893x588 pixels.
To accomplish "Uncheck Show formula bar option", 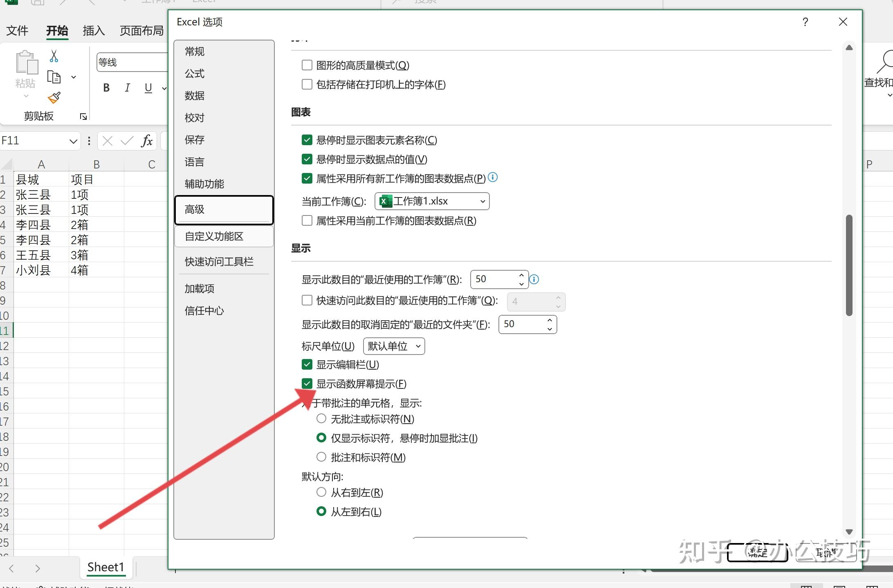I will pyautogui.click(x=307, y=364).
